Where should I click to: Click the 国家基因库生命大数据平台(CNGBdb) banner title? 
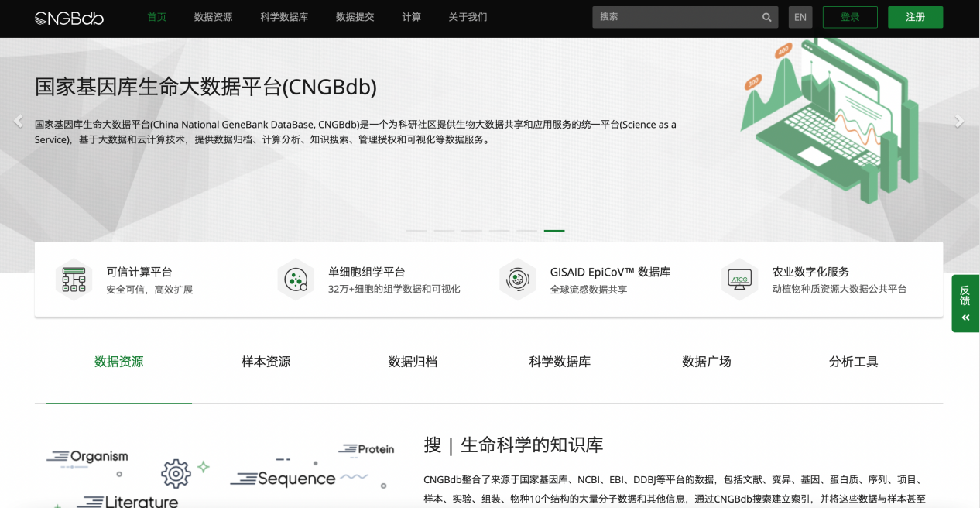coord(206,87)
